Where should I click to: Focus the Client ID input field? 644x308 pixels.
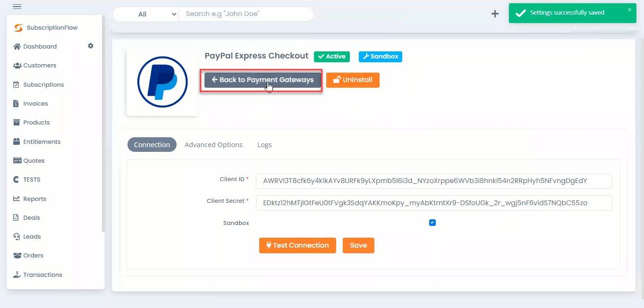(434, 181)
